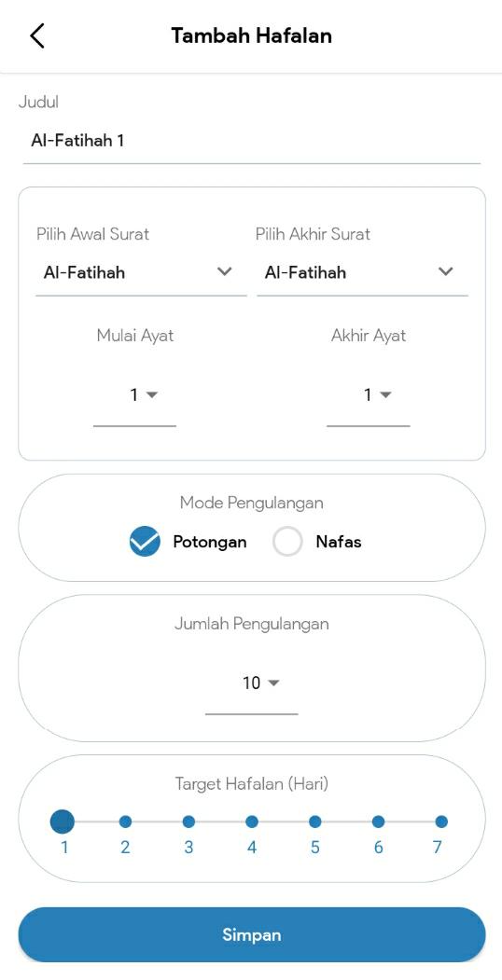Screen dimensions: 502x980
Task: Click the chevron beside akhir surat Al-Fatihah
Action: click(446, 272)
